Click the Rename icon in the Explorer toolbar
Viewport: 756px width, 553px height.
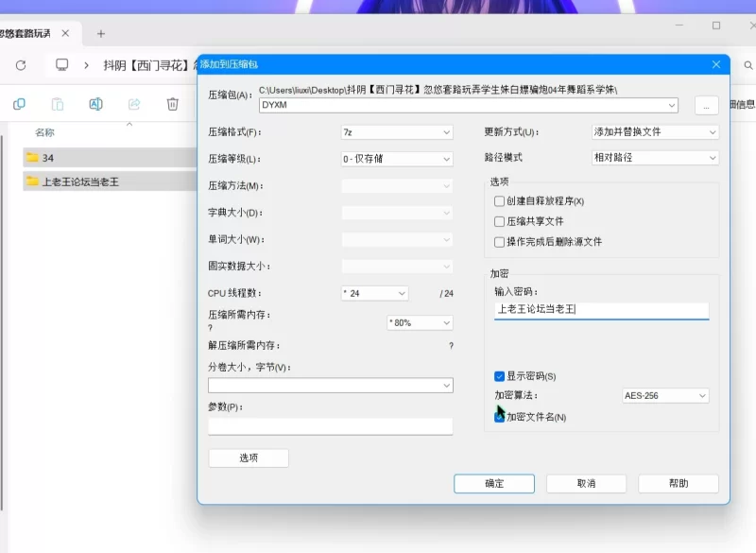(95, 104)
